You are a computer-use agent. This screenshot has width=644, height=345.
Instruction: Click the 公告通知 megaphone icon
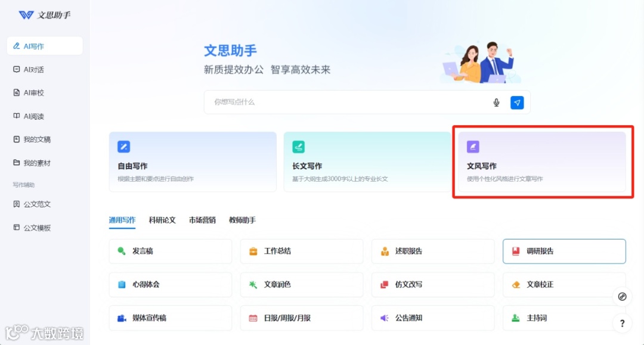[x=385, y=318]
